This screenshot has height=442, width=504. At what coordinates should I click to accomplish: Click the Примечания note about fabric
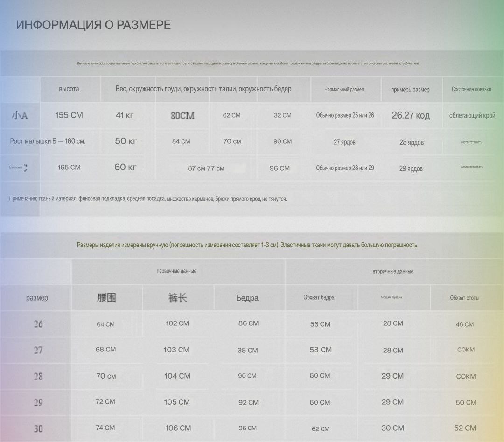148,198
